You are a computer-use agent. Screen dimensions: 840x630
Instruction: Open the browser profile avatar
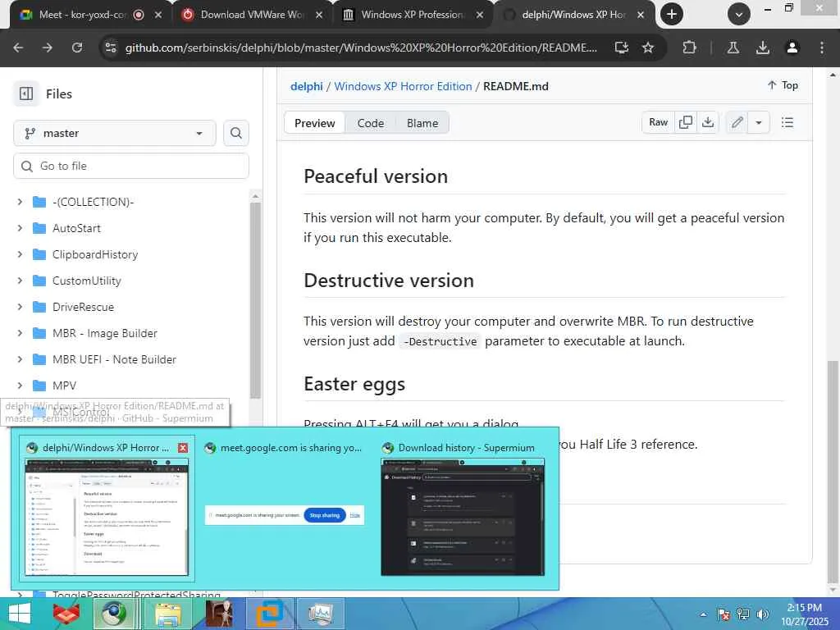click(792, 48)
